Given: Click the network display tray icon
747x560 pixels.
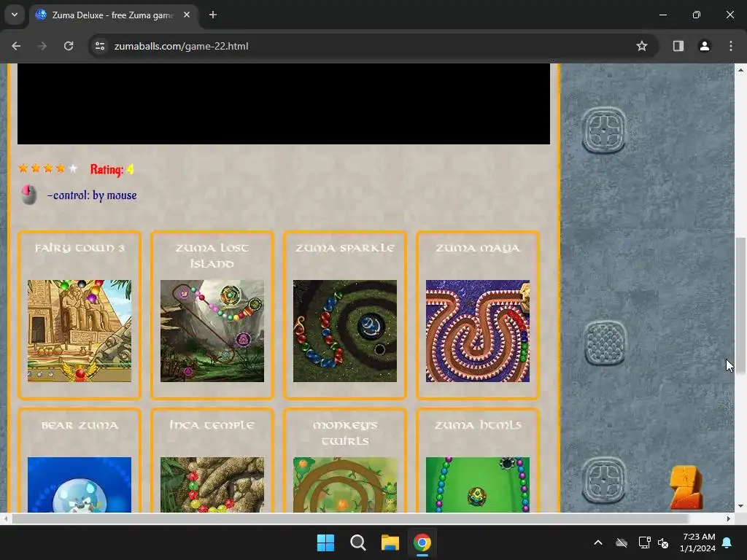Looking at the screenshot, I should [644, 542].
